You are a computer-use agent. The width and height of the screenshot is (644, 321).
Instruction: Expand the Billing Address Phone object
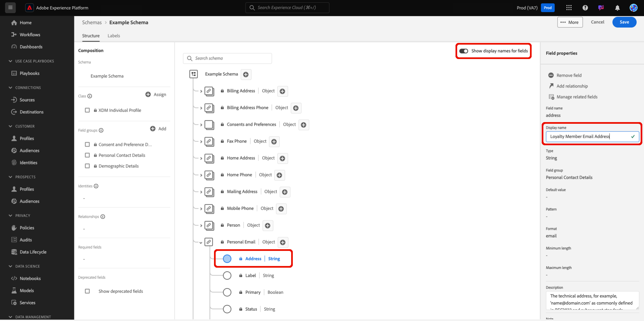(201, 108)
